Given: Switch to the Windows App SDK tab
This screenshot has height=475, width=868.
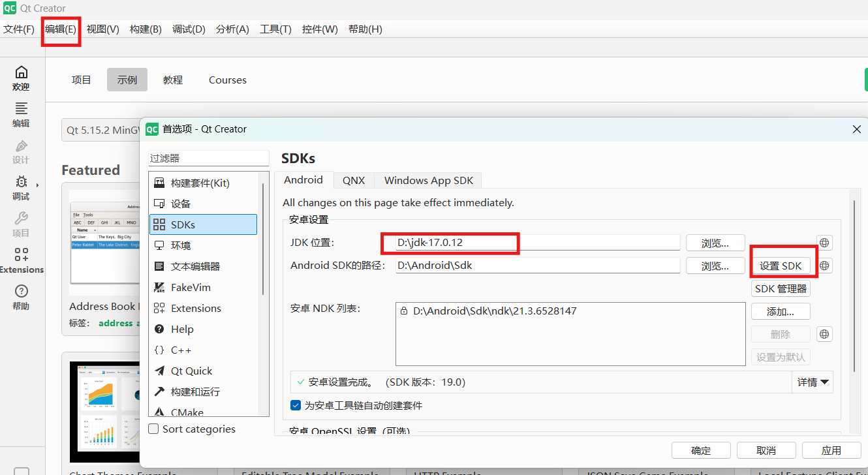Looking at the screenshot, I should [x=429, y=180].
